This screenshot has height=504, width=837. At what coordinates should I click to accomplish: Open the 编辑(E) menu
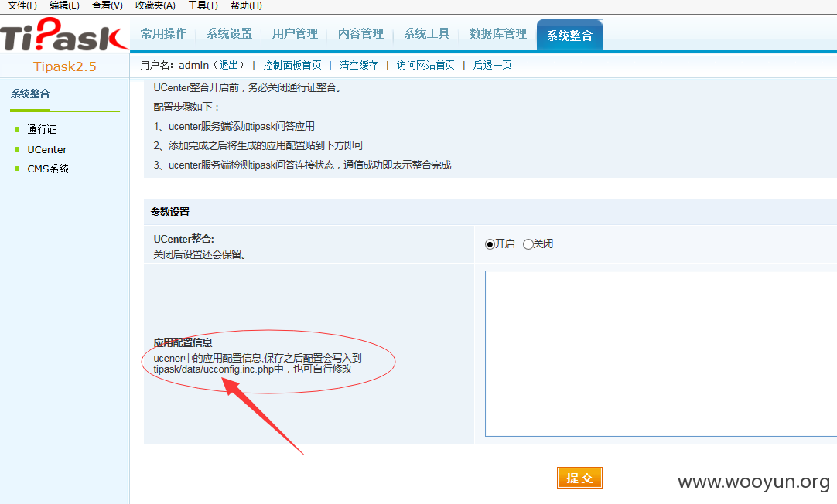(64, 5)
